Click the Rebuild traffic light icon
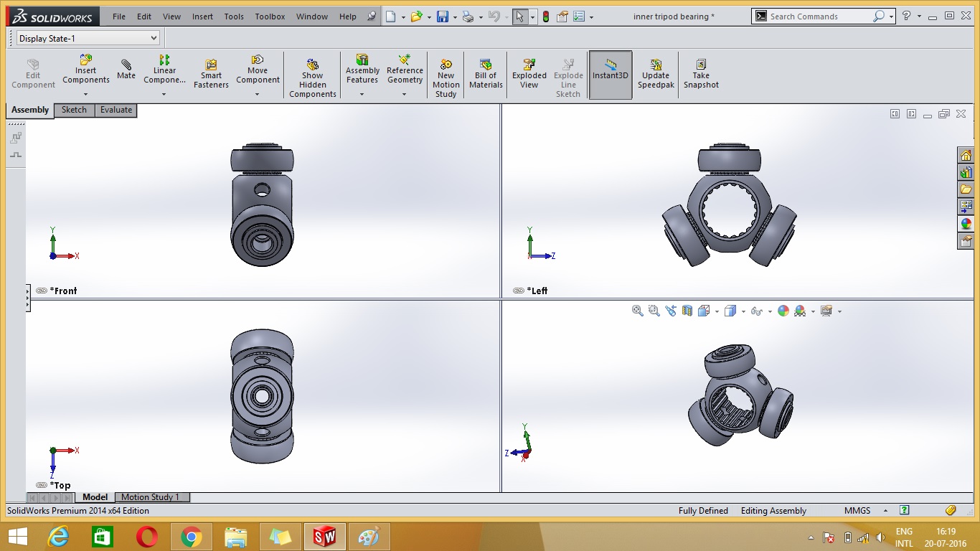 tap(546, 17)
